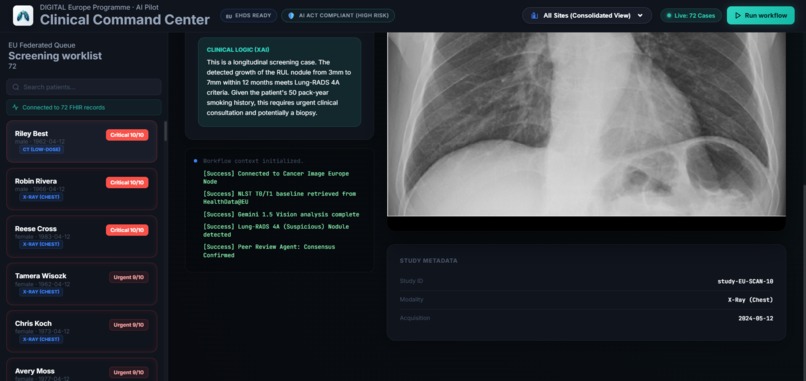Screen dimensions: 806x381
Task: Open the All Sites (Consolidated View) dropdown
Action: (587, 15)
